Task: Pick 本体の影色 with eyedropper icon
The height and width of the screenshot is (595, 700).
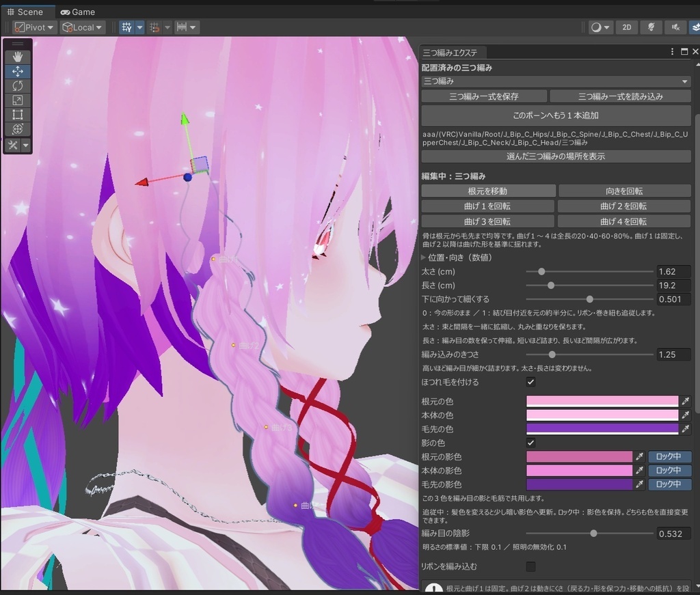Action: [640, 471]
